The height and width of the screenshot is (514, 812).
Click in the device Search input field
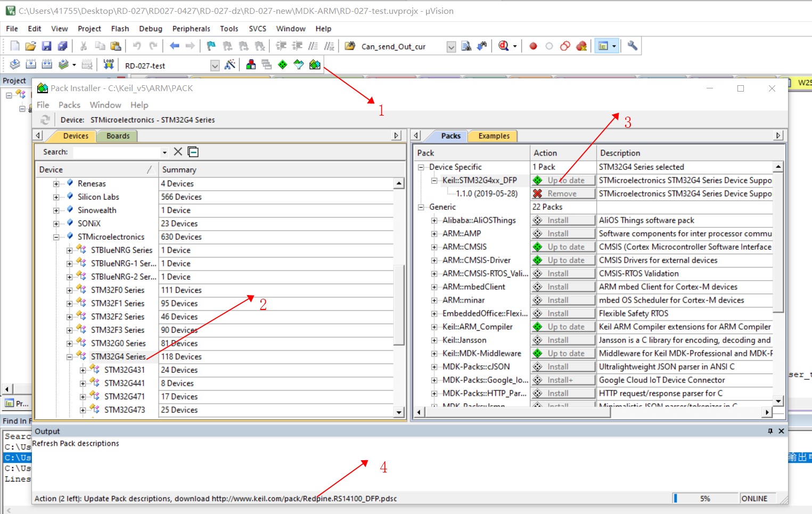(x=117, y=152)
